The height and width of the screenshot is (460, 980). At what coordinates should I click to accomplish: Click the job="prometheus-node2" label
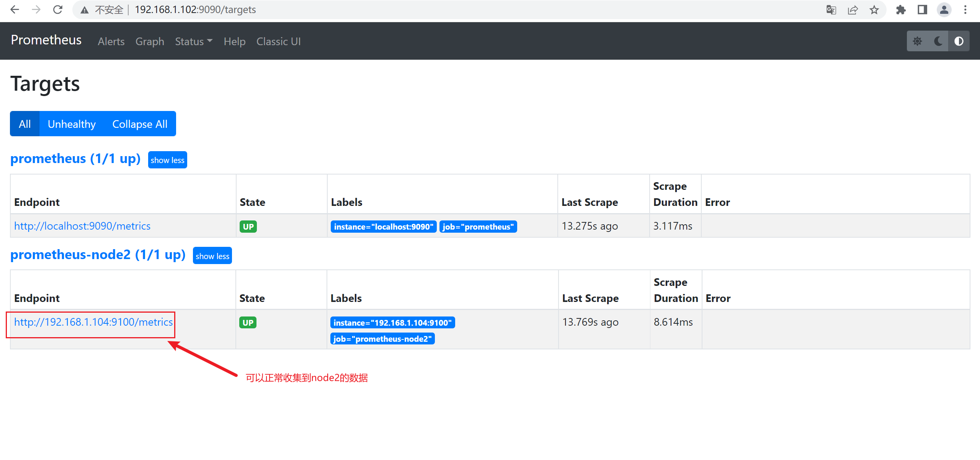click(x=382, y=339)
